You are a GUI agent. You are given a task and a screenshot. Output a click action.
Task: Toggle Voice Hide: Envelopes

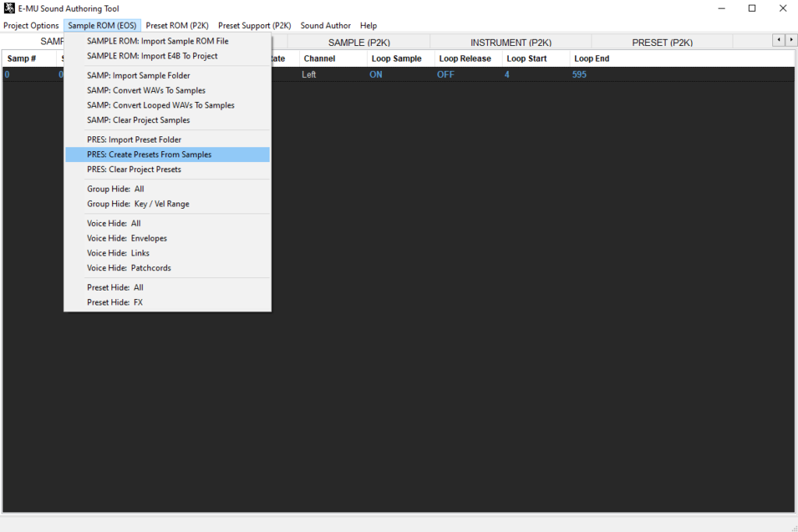click(x=168, y=238)
